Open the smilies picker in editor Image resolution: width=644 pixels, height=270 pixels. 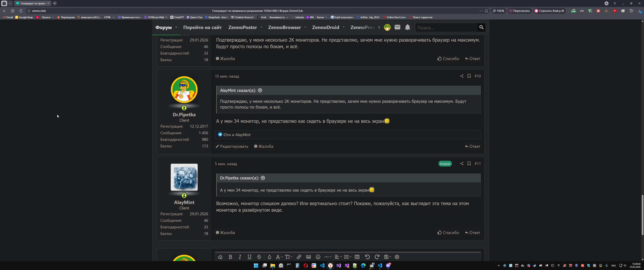[x=318, y=257]
